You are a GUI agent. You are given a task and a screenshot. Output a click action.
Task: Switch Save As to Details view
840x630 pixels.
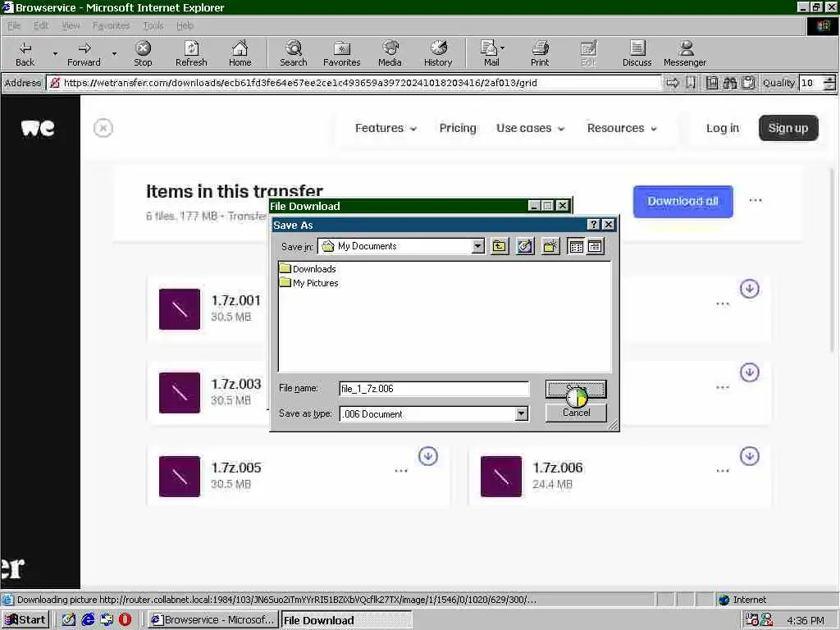point(596,246)
